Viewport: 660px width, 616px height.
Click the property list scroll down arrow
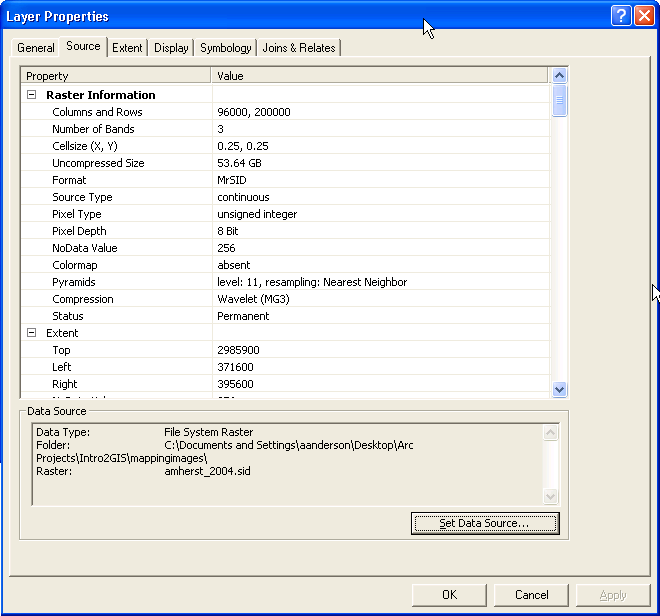pyautogui.click(x=559, y=389)
